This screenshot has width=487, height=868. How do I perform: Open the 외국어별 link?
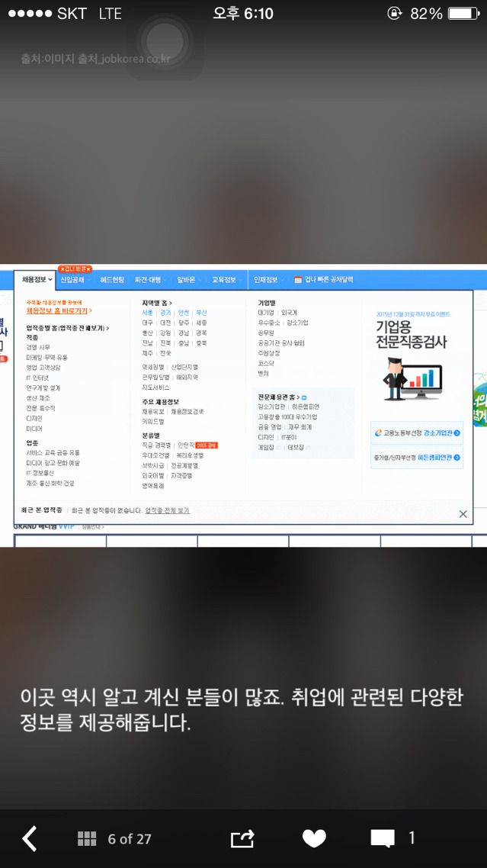pyautogui.click(x=152, y=475)
